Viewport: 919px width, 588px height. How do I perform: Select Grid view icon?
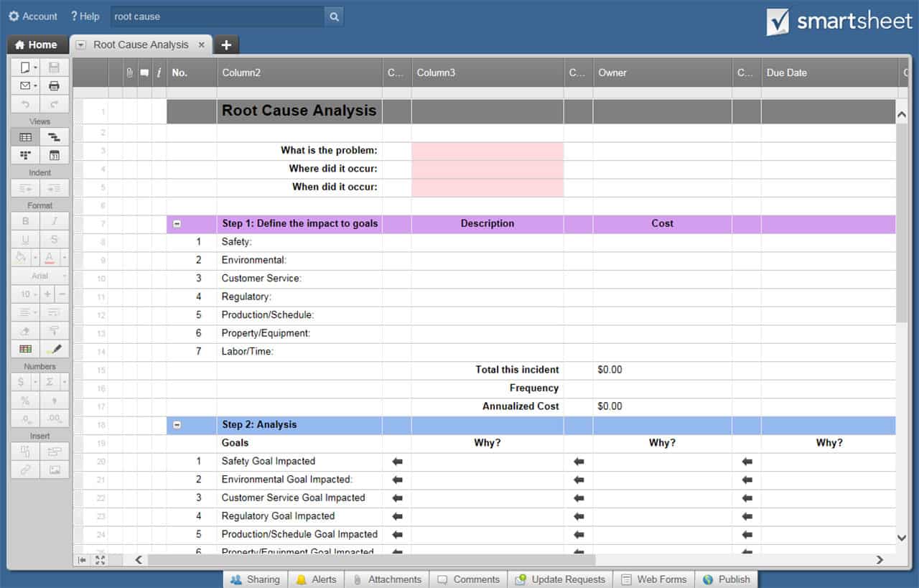[x=26, y=137]
